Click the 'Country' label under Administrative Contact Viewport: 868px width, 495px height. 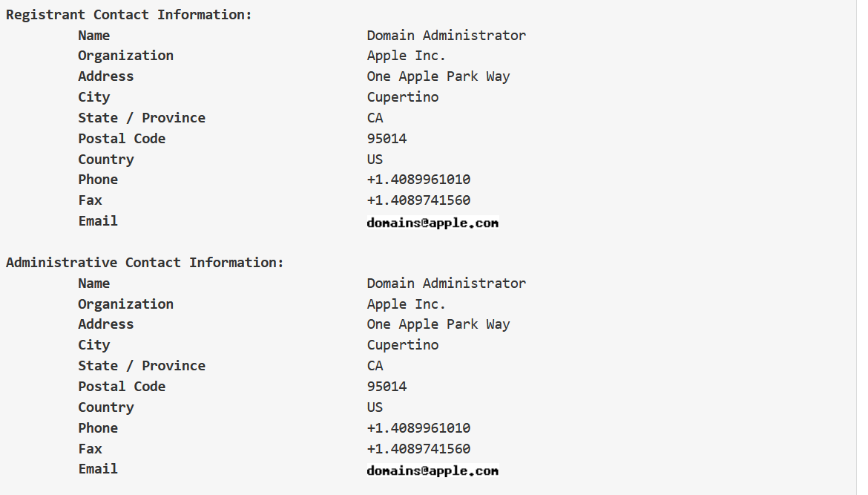click(106, 407)
